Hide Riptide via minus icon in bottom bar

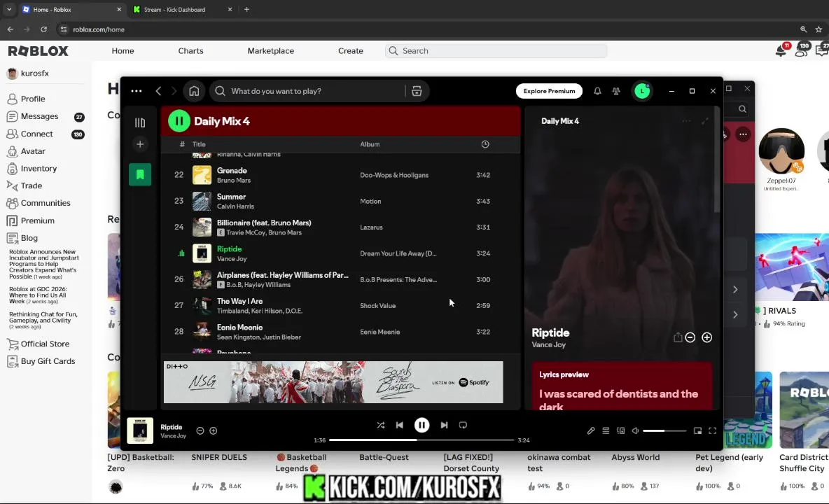(x=200, y=430)
